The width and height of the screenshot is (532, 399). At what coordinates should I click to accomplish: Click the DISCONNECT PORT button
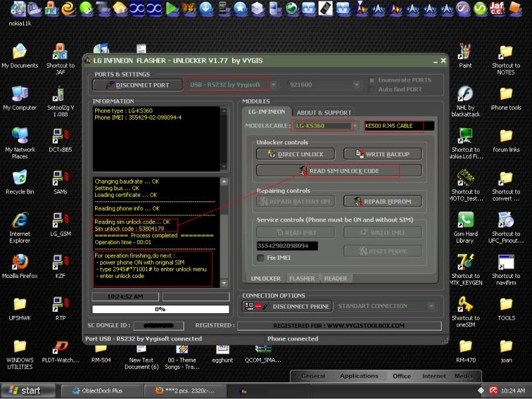tap(138, 85)
